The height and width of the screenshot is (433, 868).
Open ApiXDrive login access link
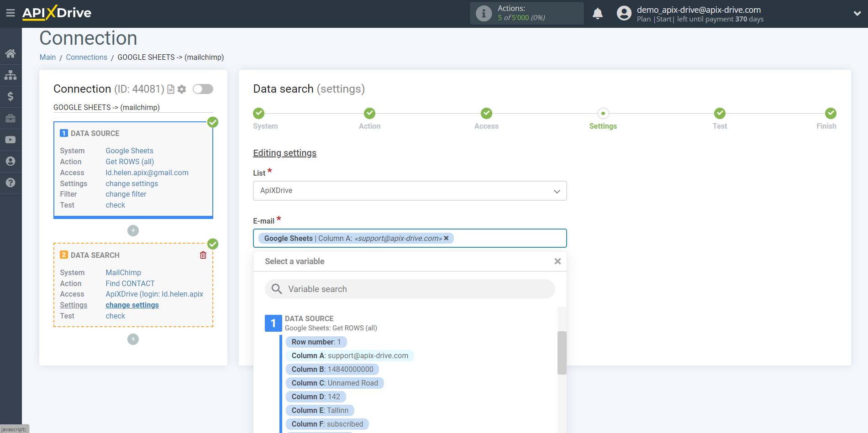154,294
